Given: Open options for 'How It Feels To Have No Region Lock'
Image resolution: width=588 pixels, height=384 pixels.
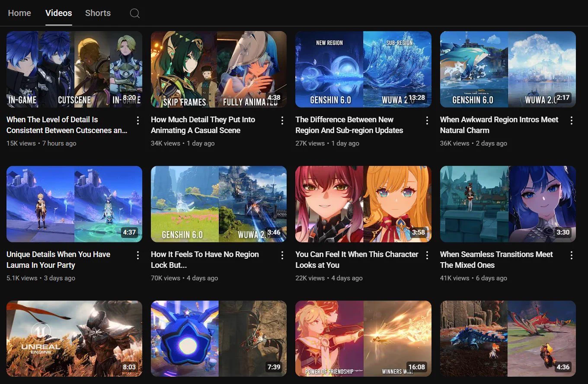Looking at the screenshot, I should 282,255.
